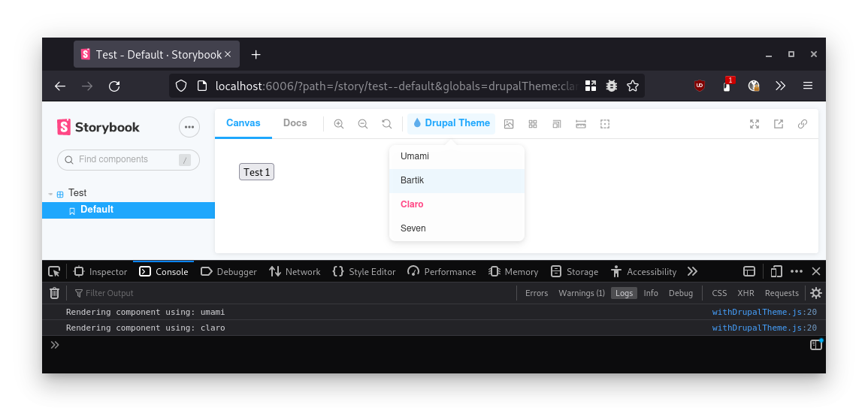Screen dimensions: 868x420
Task: Open the Console devtools tab
Action: pos(163,272)
